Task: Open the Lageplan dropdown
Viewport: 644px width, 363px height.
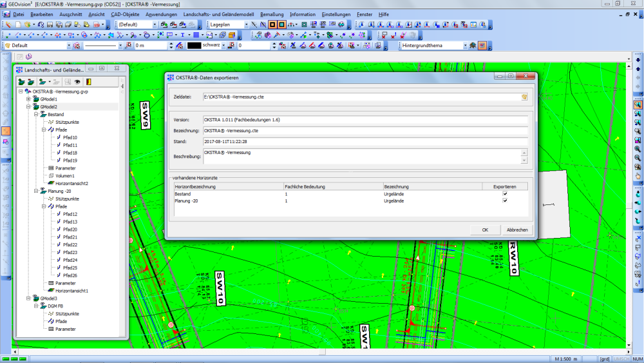Action: (246, 25)
